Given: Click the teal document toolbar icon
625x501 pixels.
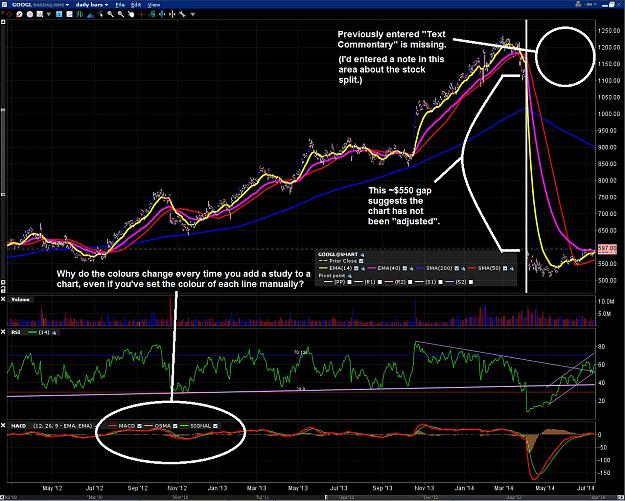Looking at the screenshot, I should tap(152, 14).
